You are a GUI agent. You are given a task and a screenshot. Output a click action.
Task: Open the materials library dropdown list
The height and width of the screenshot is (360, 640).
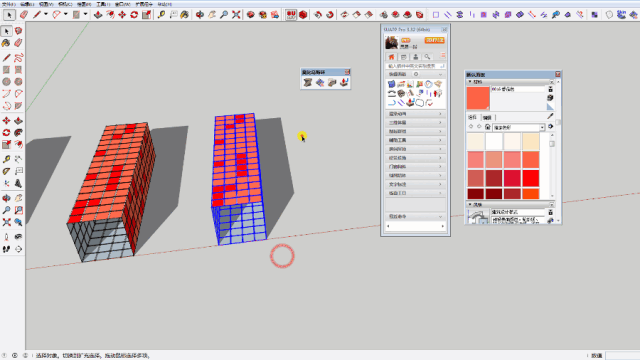pos(542,127)
